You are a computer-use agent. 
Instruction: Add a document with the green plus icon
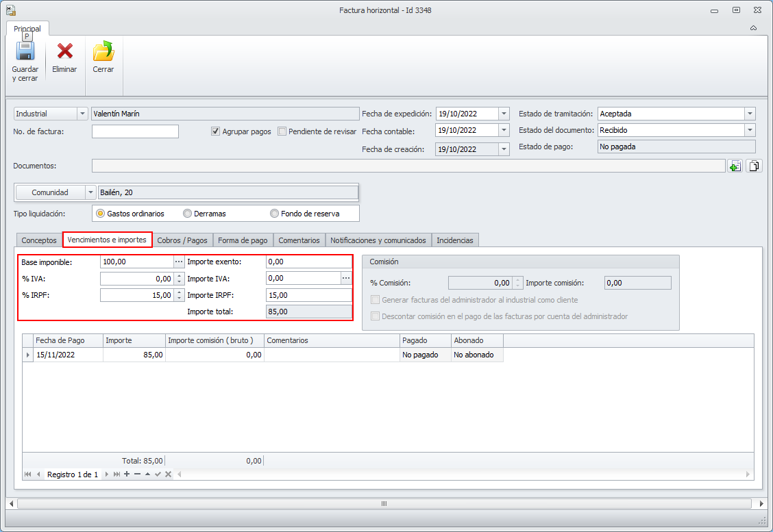coord(735,166)
